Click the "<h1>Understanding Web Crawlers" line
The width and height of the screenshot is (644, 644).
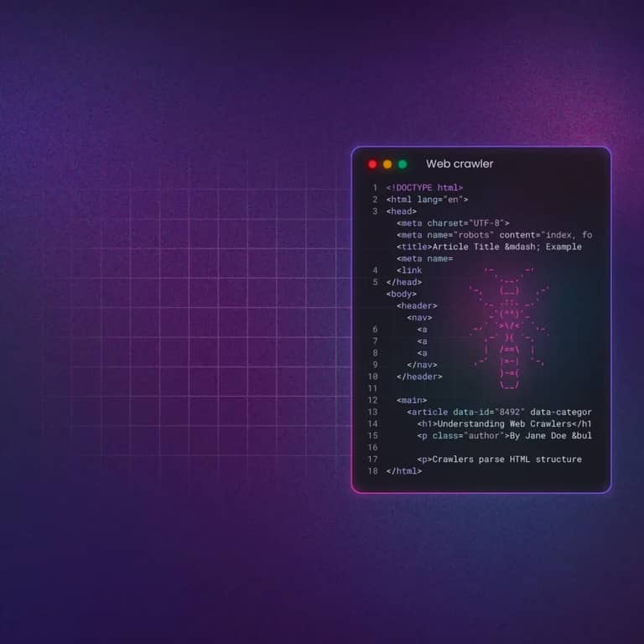(504, 423)
